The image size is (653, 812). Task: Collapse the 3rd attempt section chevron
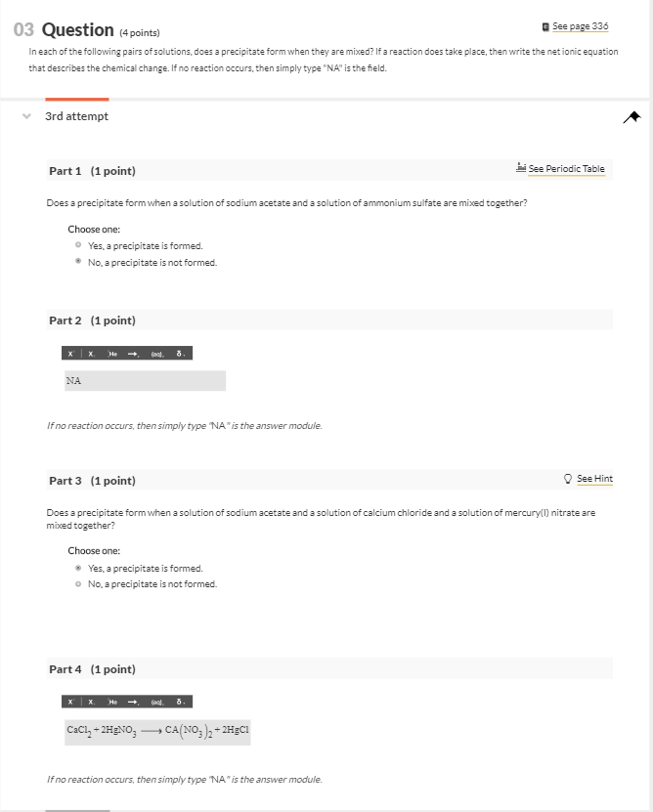click(x=25, y=116)
